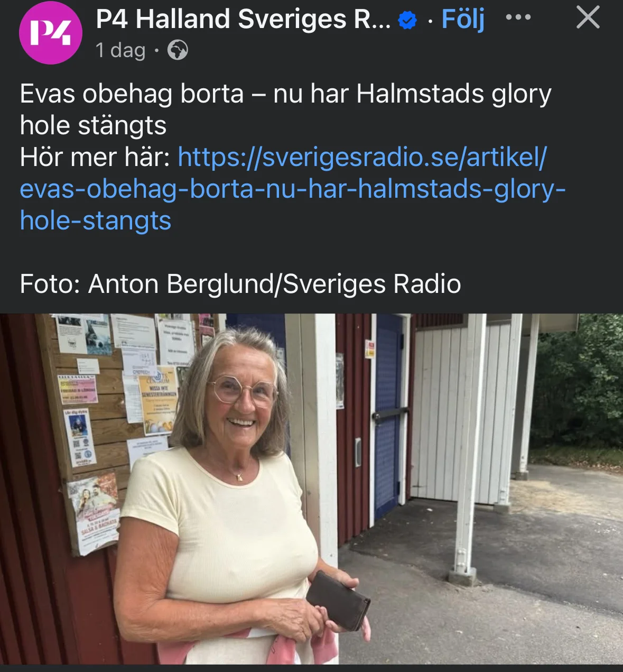Open the photo of the smiling woman
Image resolution: width=623 pixels, height=672 pixels.
(311, 489)
